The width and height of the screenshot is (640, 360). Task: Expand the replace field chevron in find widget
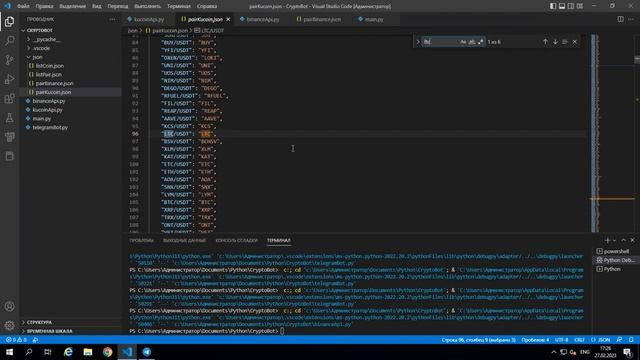(x=418, y=42)
